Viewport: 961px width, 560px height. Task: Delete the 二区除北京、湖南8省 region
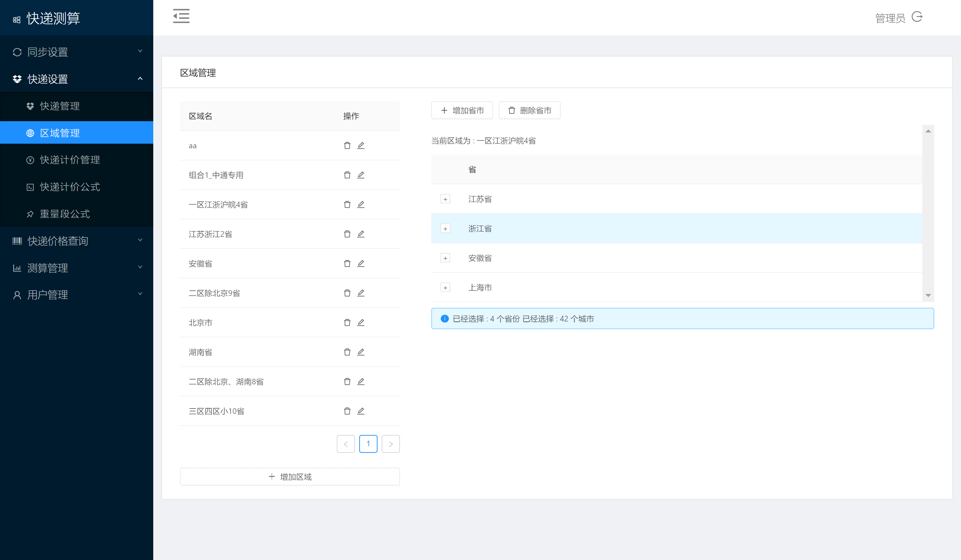click(347, 382)
